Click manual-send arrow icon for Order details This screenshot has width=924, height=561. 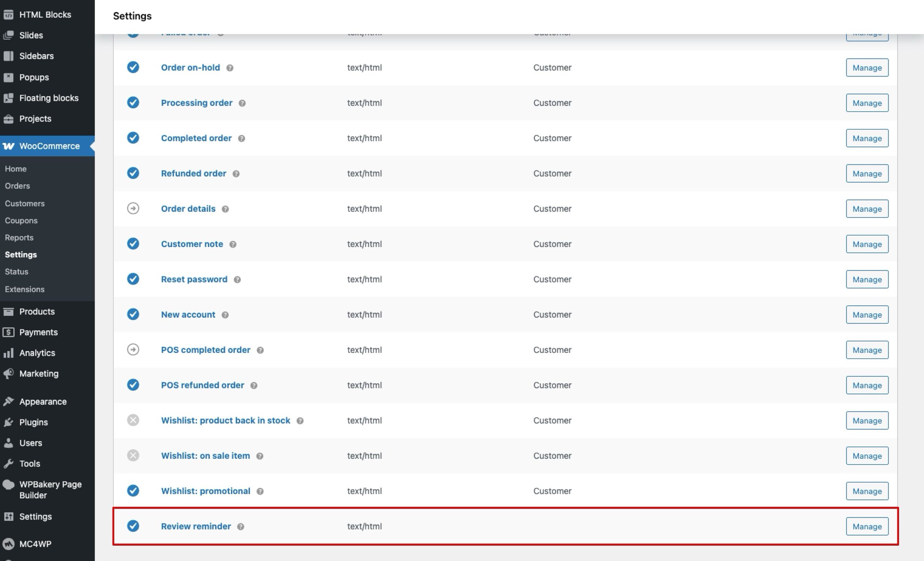(133, 208)
